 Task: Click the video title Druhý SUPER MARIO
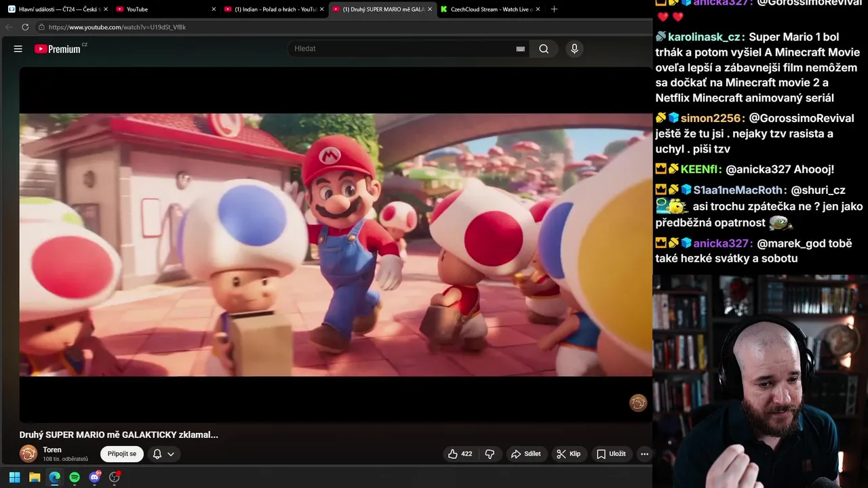[x=119, y=434]
